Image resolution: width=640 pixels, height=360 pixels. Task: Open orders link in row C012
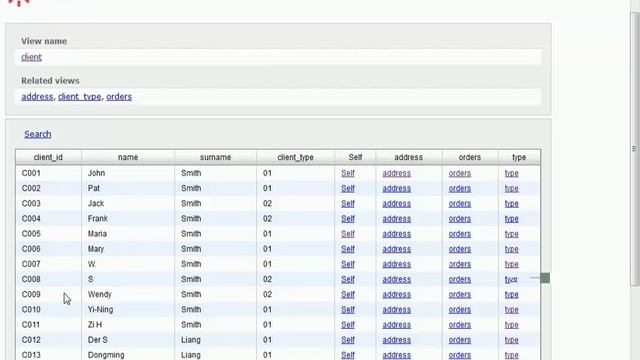(x=460, y=340)
